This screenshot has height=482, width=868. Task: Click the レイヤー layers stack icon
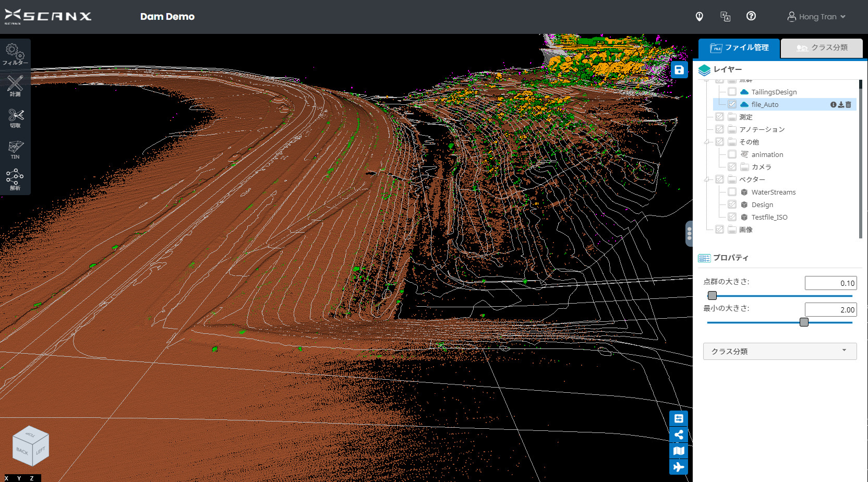tap(704, 70)
